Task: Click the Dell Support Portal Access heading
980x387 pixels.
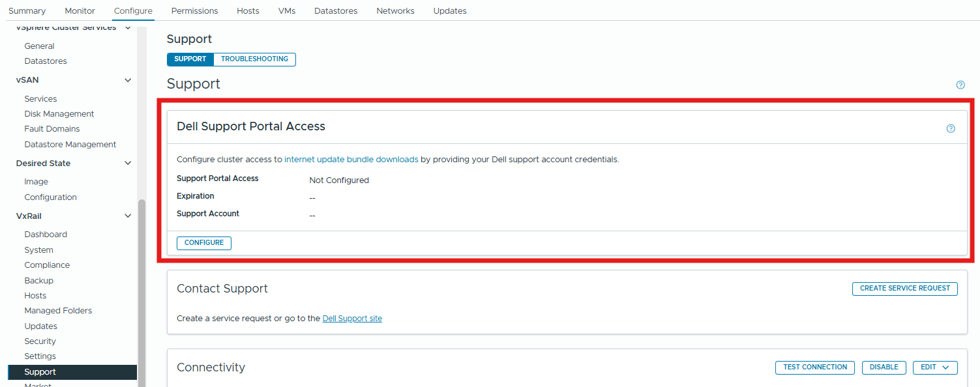Action: 251,126
